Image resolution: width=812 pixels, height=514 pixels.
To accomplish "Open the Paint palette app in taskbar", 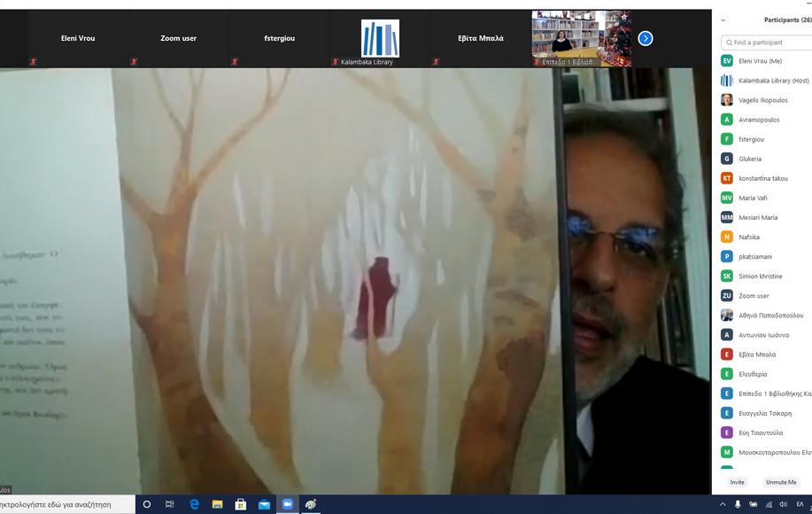I will pyautogui.click(x=311, y=504).
